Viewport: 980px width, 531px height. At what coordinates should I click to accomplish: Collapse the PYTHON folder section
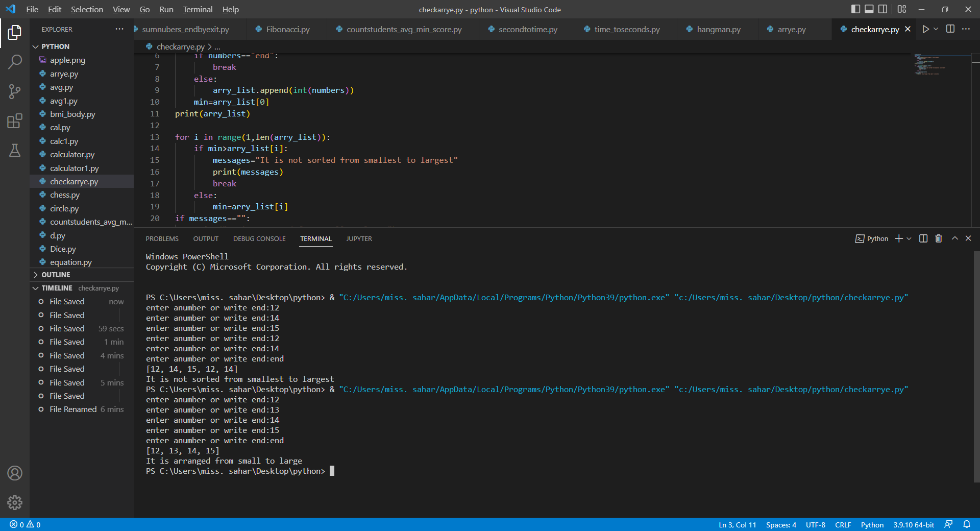[x=82, y=46]
